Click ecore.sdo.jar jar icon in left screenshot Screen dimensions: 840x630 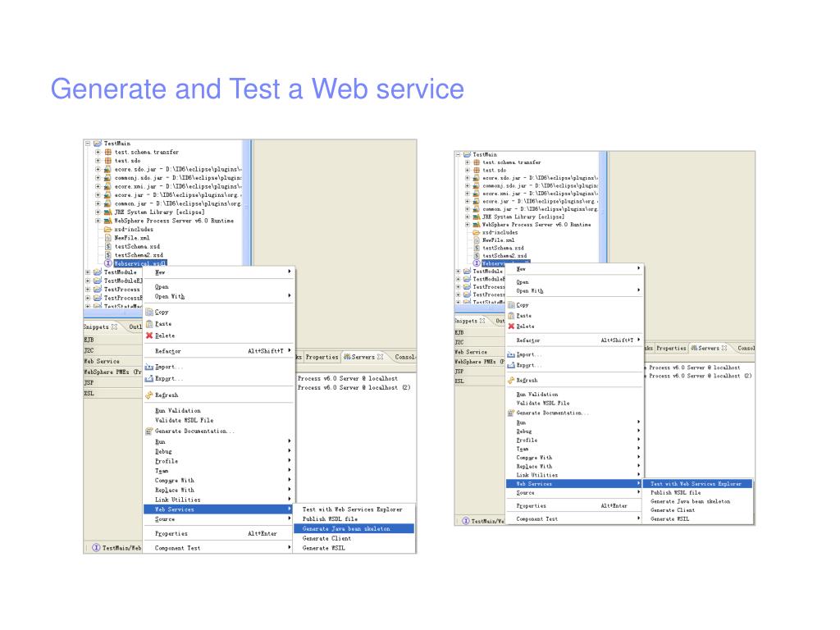coord(107,169)
